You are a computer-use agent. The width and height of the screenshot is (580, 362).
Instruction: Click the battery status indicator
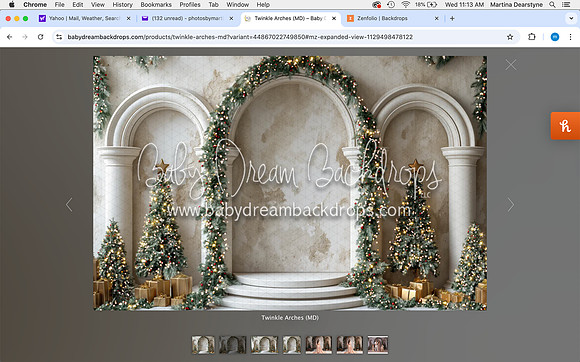click(x=426, y=5)
